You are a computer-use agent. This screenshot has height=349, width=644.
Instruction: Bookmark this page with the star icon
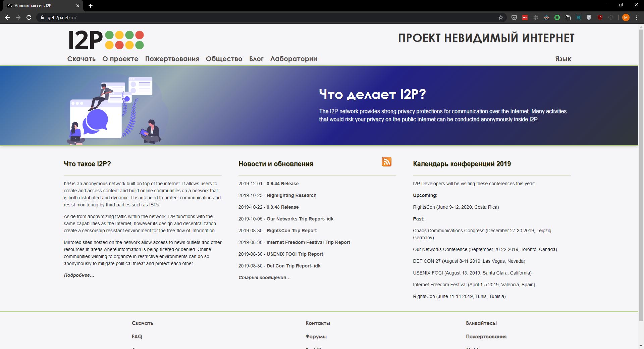(x=501, y=17)
